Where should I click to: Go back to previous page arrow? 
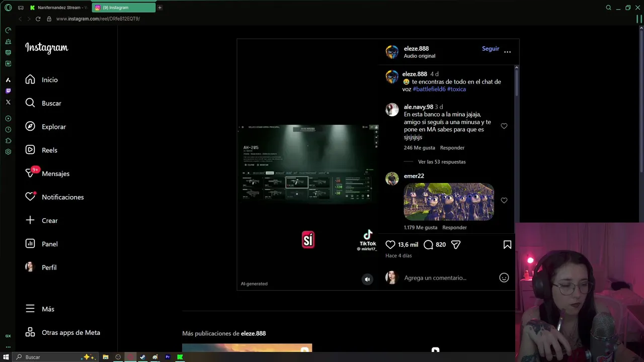coord(20,19)
